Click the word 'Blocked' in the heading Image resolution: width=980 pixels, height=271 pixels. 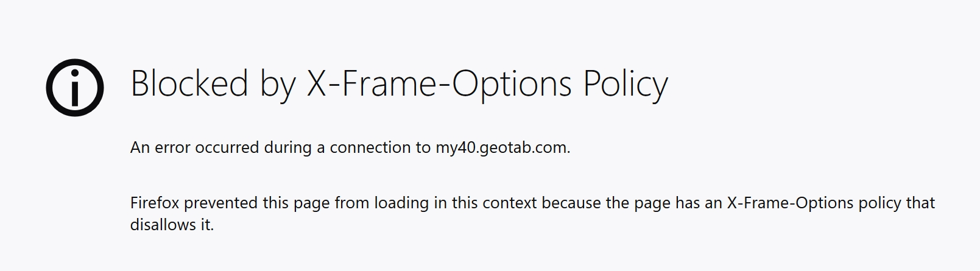pyautogui.click(x=189, y=83)
